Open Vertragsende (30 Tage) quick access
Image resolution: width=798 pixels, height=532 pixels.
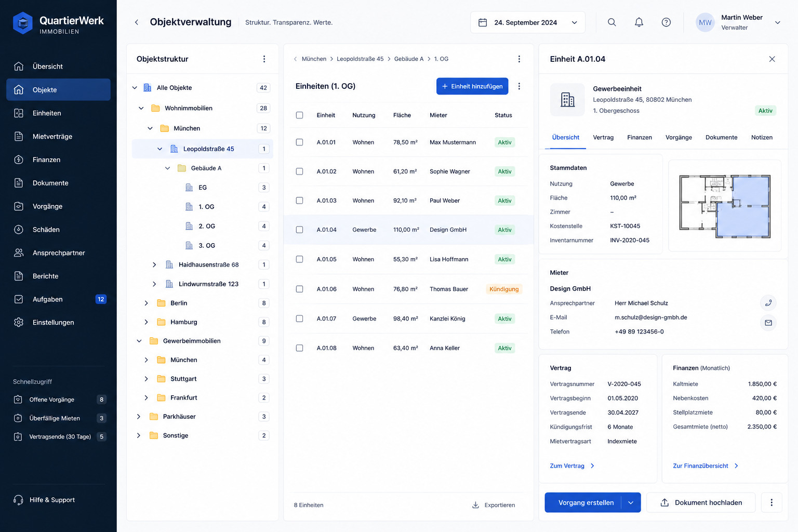point(59,437)
